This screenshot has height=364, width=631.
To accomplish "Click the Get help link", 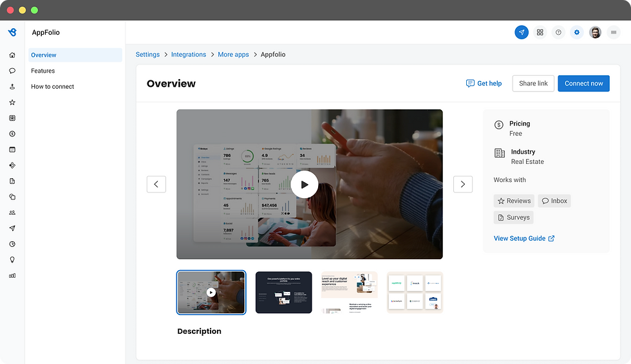I will [x=484, y=83].
